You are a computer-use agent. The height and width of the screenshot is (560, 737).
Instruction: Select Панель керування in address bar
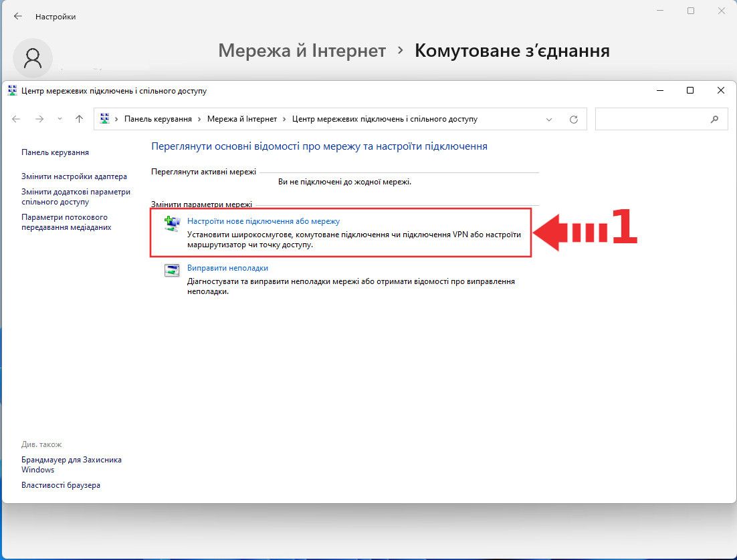pyautogui.click(x=158, y=119)
